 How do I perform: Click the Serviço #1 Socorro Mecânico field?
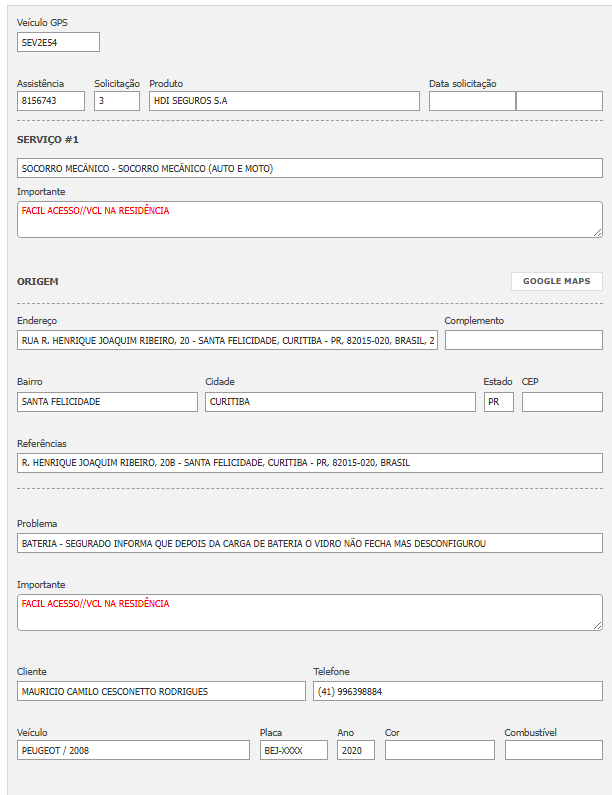click(x=310, y=168)
